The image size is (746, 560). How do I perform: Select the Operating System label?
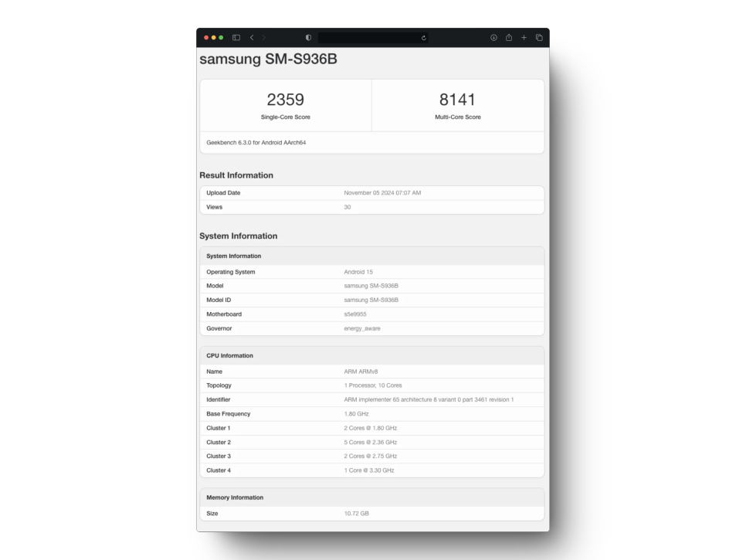pos(231,272)
